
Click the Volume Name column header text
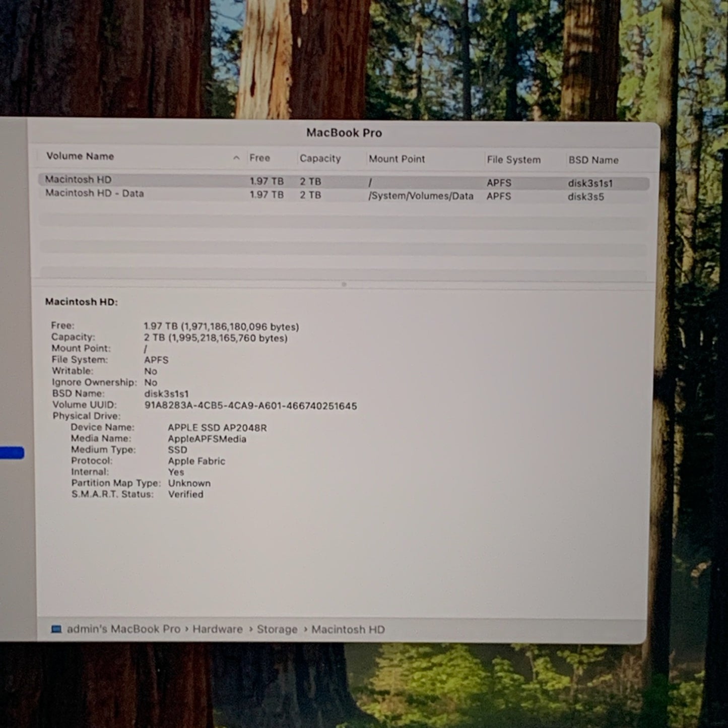(x=80, y=156)
